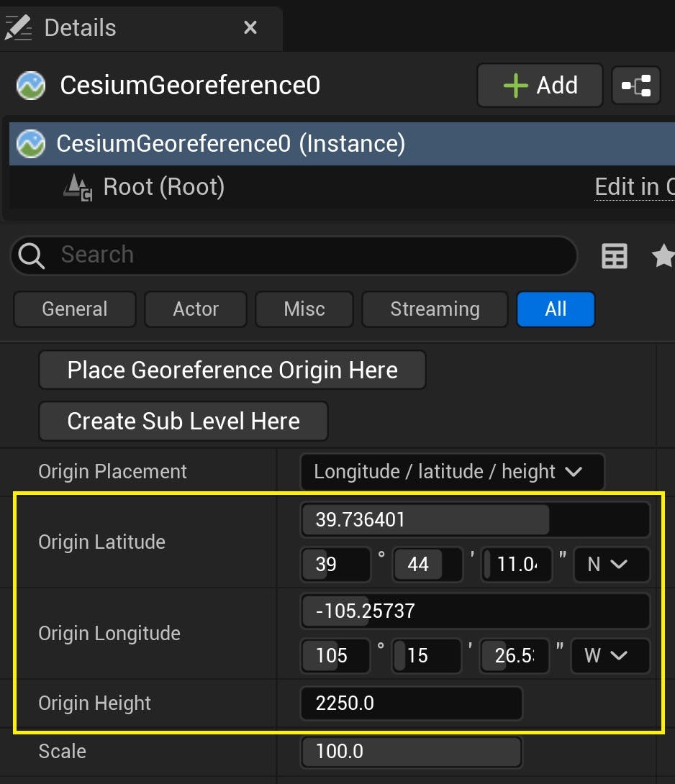675x784 pixels.
Task: Close the Details tab
Action: 250,27
